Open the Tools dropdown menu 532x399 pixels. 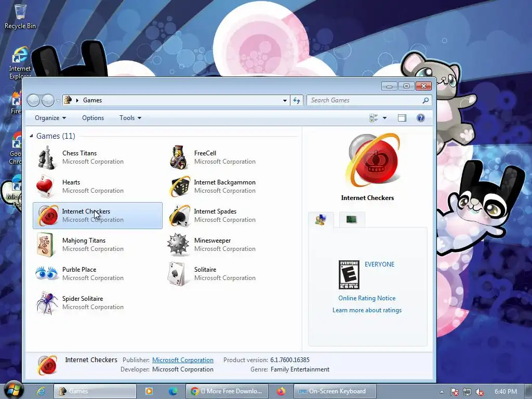pyautogui.click(x=130, y=118)
